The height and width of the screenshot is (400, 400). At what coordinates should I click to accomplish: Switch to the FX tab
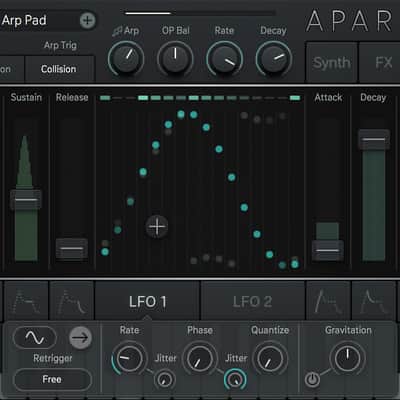(380, 62)
